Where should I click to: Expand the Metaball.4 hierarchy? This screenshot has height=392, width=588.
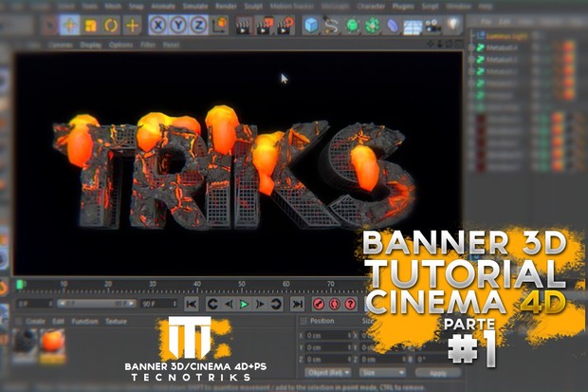pos(471,47)
